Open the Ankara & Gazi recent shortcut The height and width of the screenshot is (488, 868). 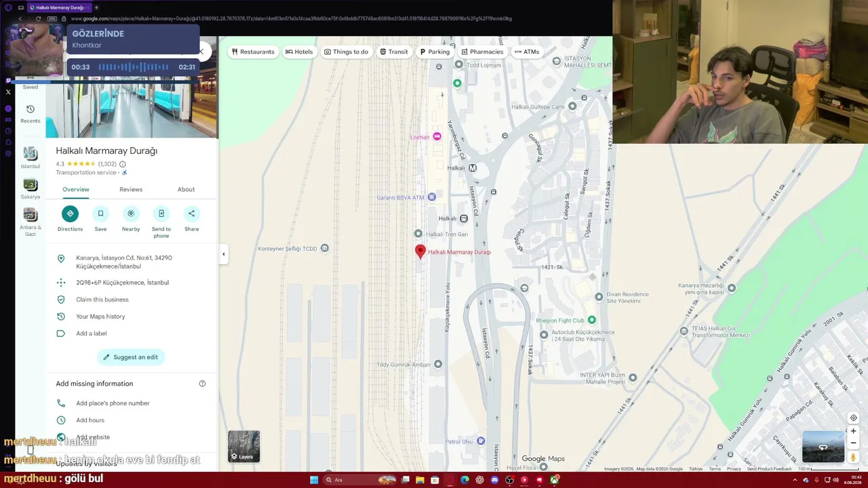[31, 222]
